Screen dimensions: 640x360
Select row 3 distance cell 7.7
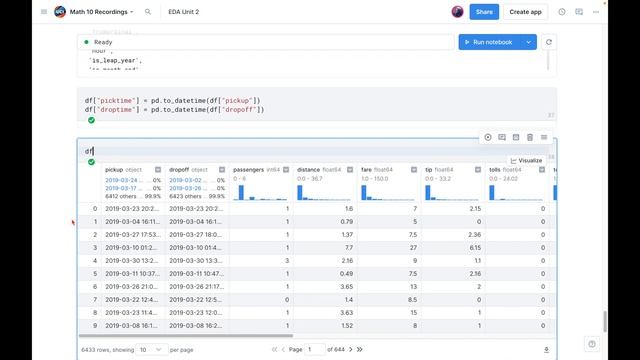[x=325, y=248]
